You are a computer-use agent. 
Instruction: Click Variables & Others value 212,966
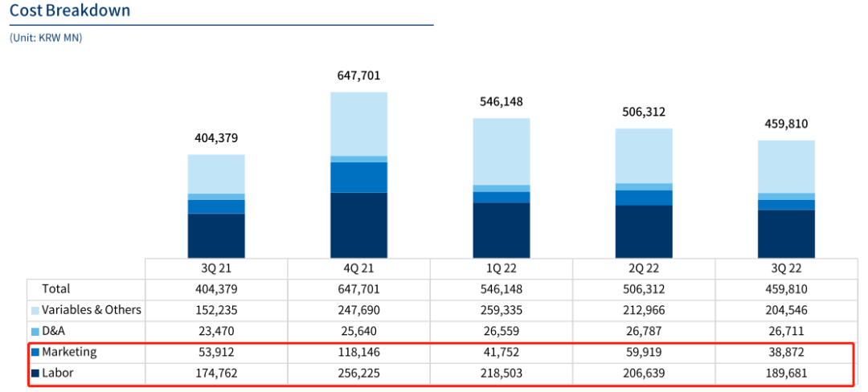643,310
